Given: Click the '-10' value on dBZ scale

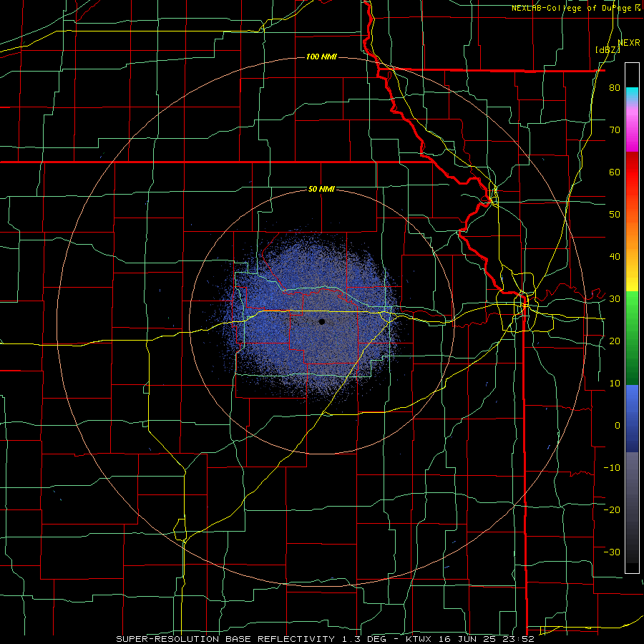Looking at the screenshot, I should (x=612, y=468).
